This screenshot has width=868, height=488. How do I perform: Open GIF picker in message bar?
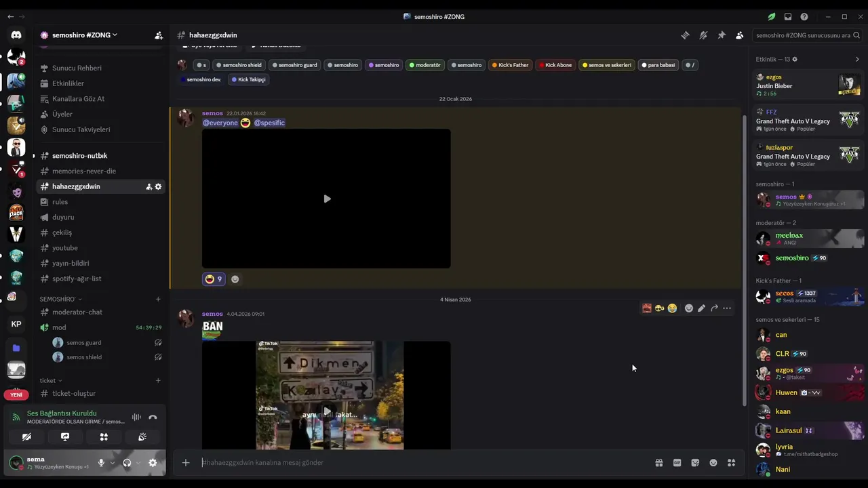pyautogui.click(x=677, y=463)
